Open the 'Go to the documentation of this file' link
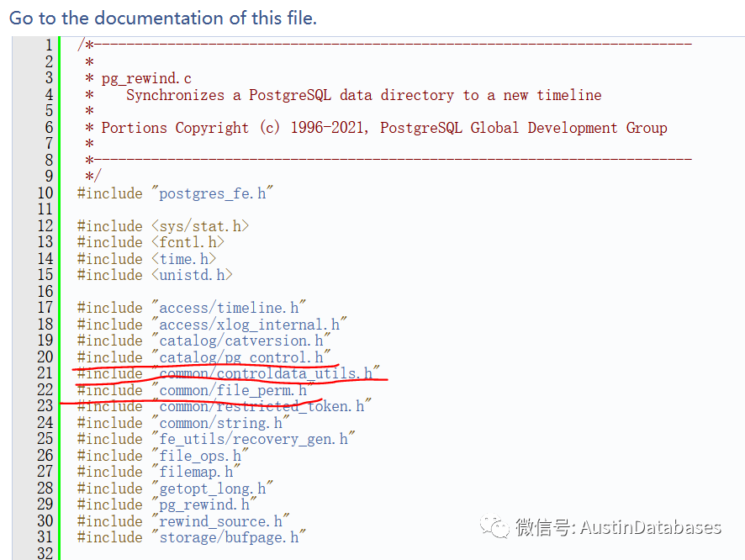The image size is (745, 560). point(163,18)
